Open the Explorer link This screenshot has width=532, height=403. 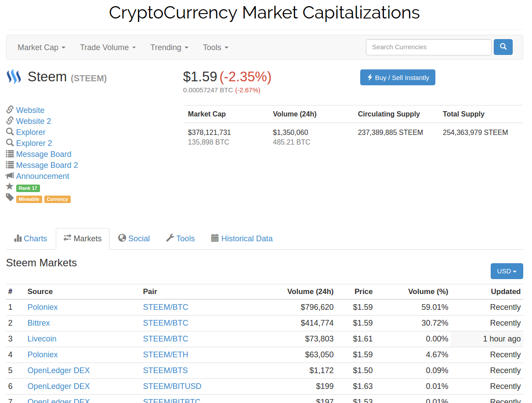[x=31, y=132]
